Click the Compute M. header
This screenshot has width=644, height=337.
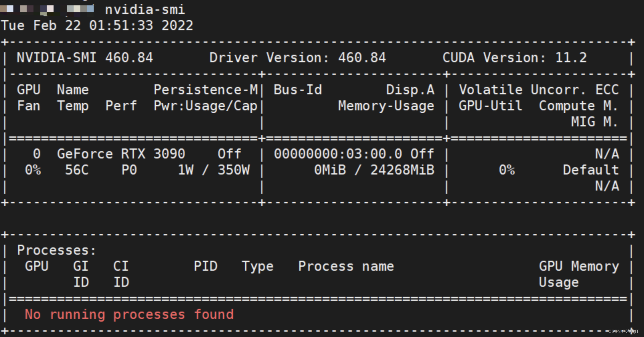(578, 106)
